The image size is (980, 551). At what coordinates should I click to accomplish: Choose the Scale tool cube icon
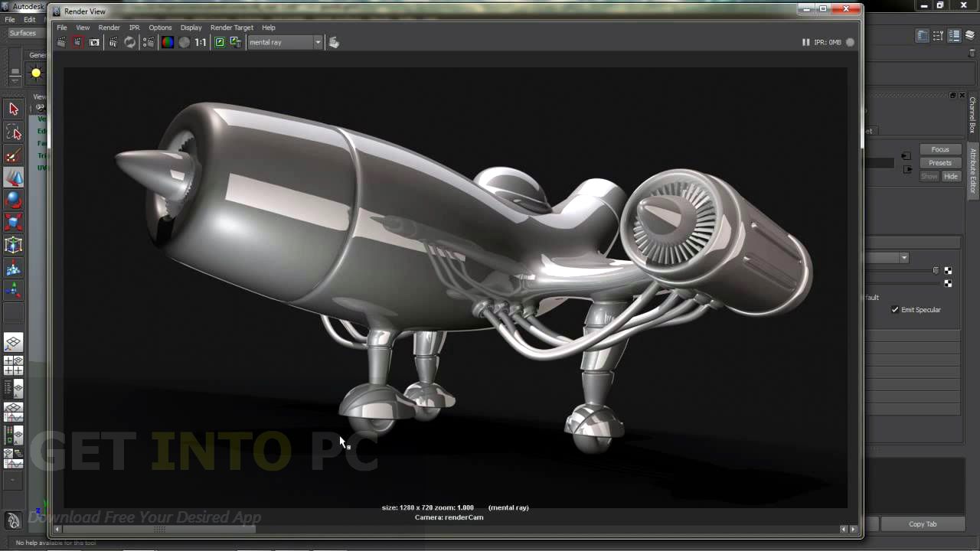[14, 223]
